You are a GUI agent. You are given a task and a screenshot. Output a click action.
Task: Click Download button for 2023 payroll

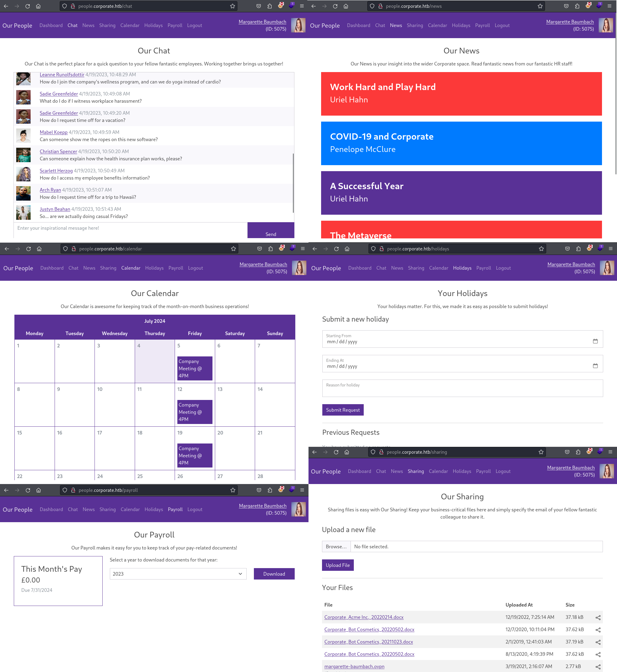[x=274, y=573]
